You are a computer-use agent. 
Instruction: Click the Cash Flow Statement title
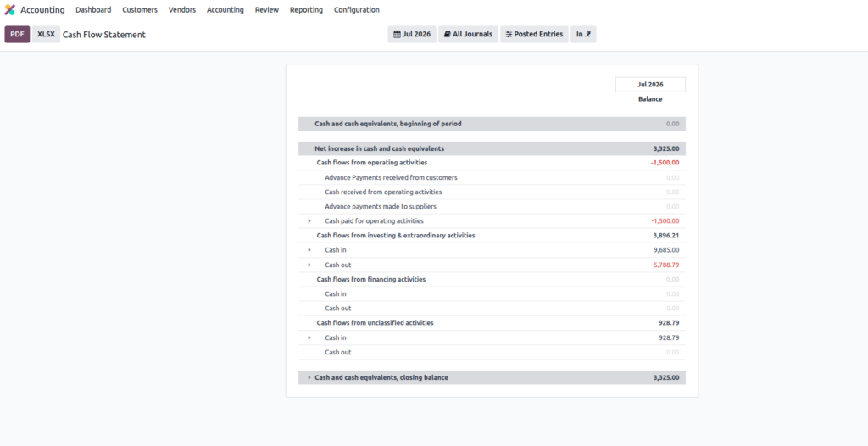tap(104, 35)
